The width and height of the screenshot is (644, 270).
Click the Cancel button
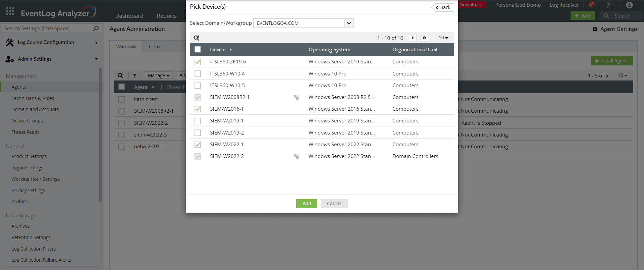(x=334, y=204)
